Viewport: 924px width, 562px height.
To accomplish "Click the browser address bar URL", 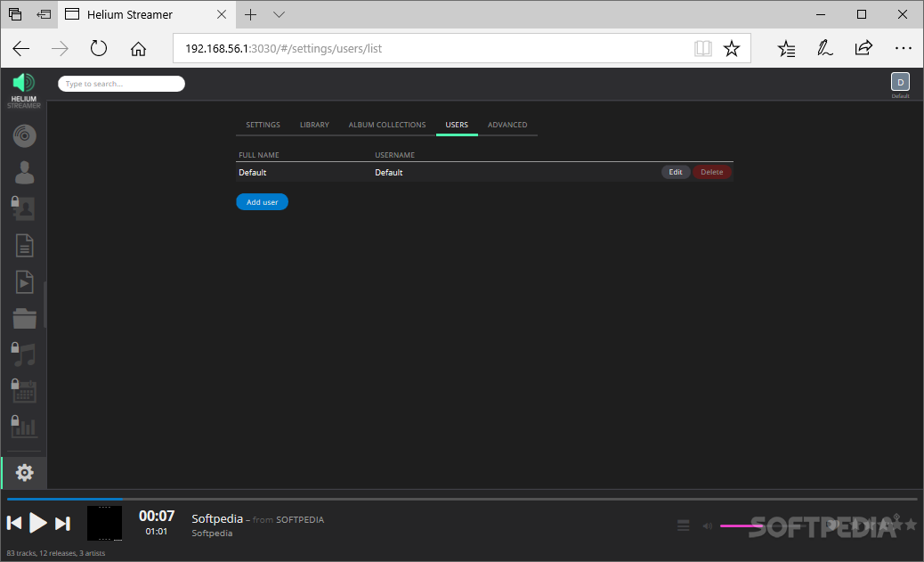I will [x=283, y=48].
